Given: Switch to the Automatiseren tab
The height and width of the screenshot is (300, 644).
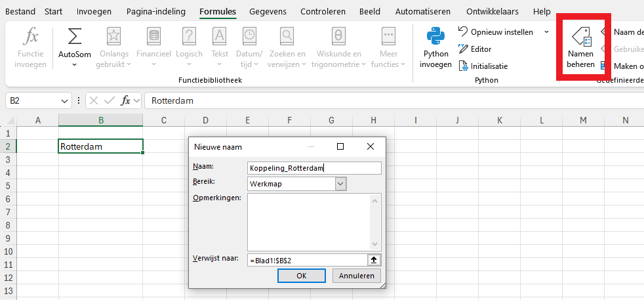Looking at the screenshot, I should 422,12.
